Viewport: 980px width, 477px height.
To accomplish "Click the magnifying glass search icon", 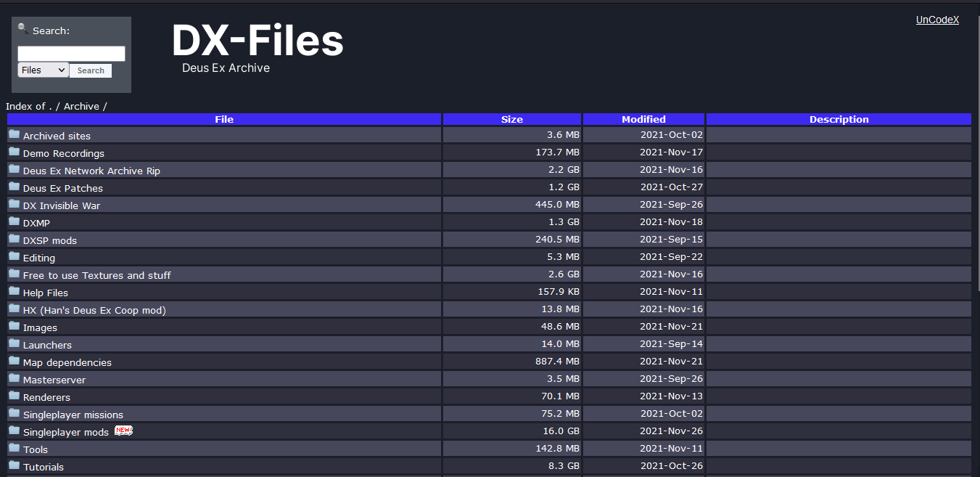I will pyautogui.click(x=23, y=29).
